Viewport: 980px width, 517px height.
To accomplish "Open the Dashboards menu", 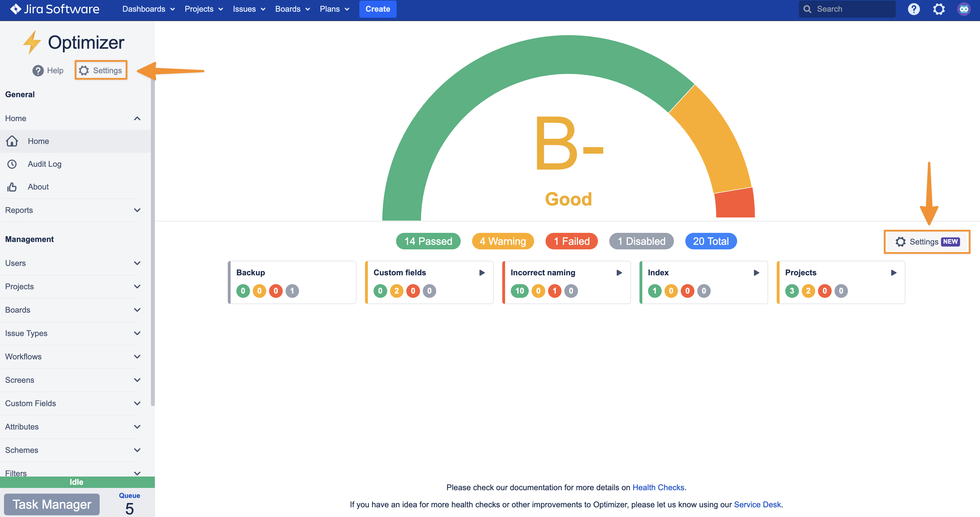I will coord(148,9).
